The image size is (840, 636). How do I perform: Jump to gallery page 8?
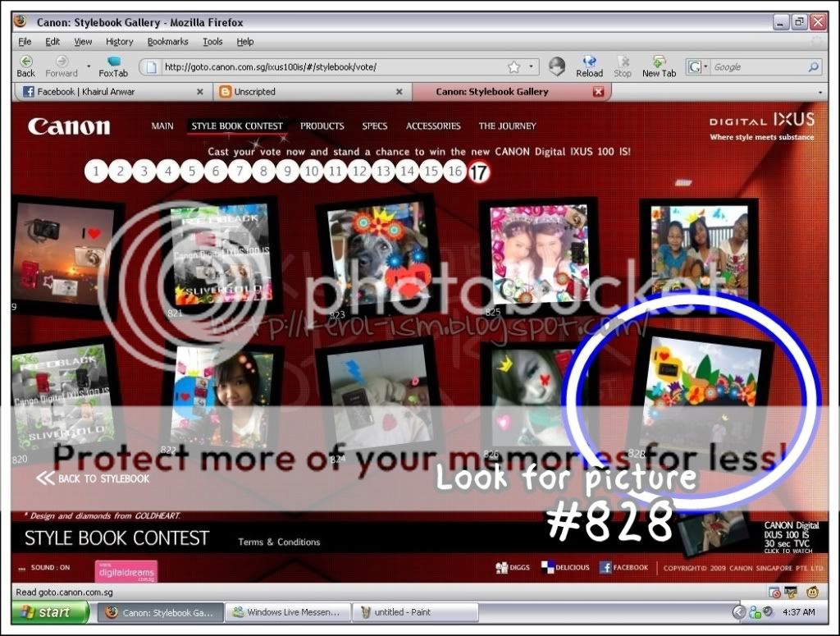[x=263, y=172]
